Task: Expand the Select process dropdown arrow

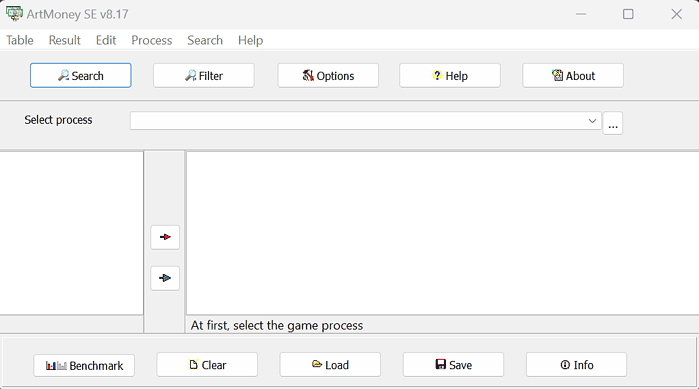Action: coord(592,121)
